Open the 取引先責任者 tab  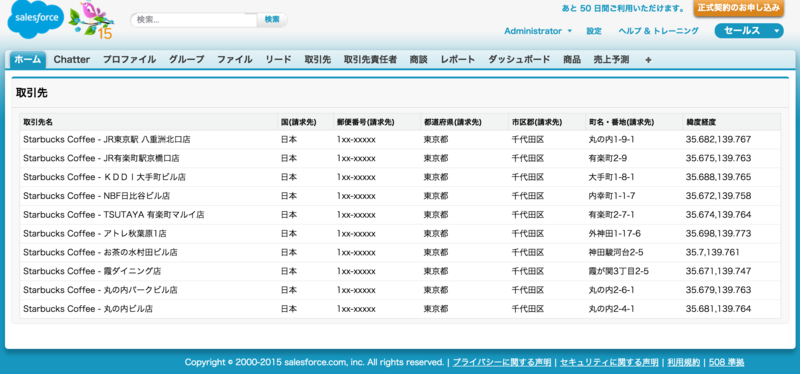click(370, 60)
